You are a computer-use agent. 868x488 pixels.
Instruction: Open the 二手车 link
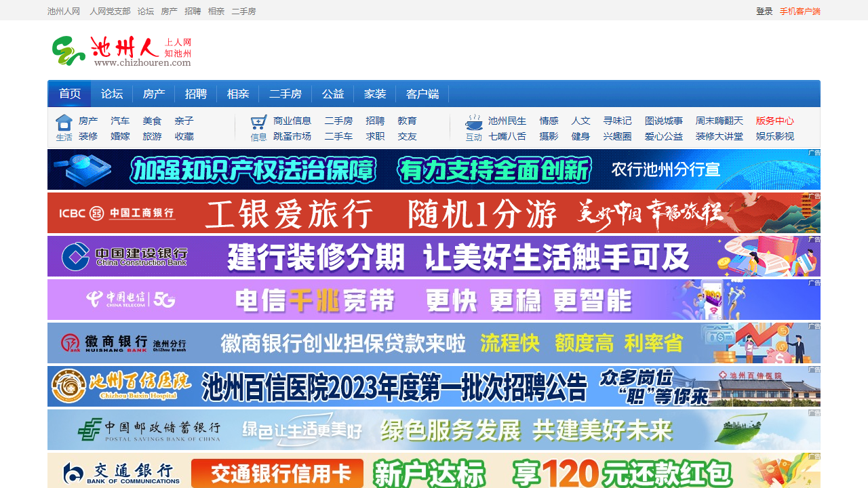tap(338, 136)
